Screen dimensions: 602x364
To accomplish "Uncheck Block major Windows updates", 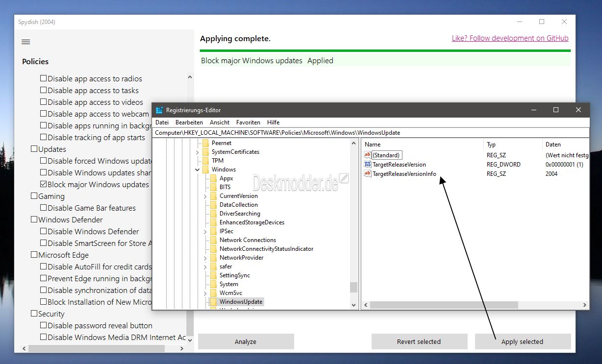I will (43, 184).
